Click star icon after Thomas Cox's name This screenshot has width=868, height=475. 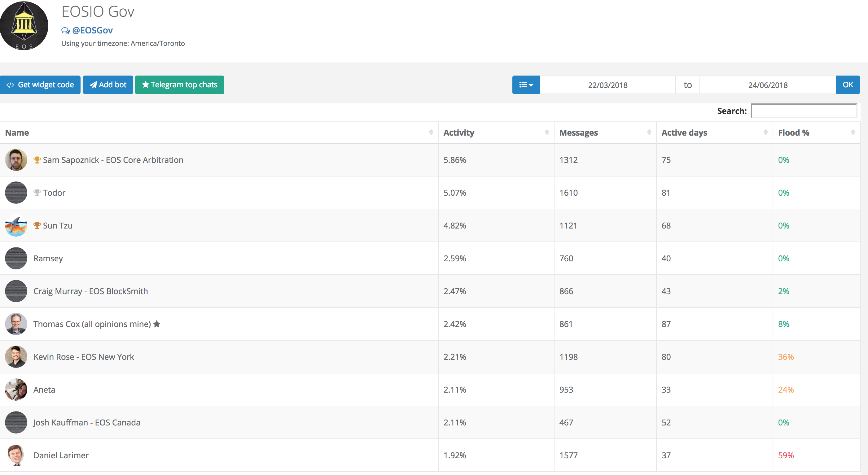157,324
